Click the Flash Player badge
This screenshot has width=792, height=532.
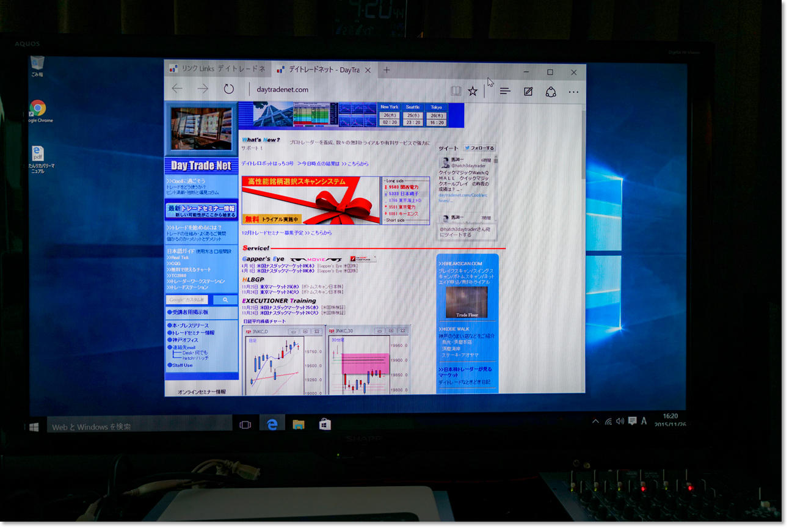[x=363, y=259]
